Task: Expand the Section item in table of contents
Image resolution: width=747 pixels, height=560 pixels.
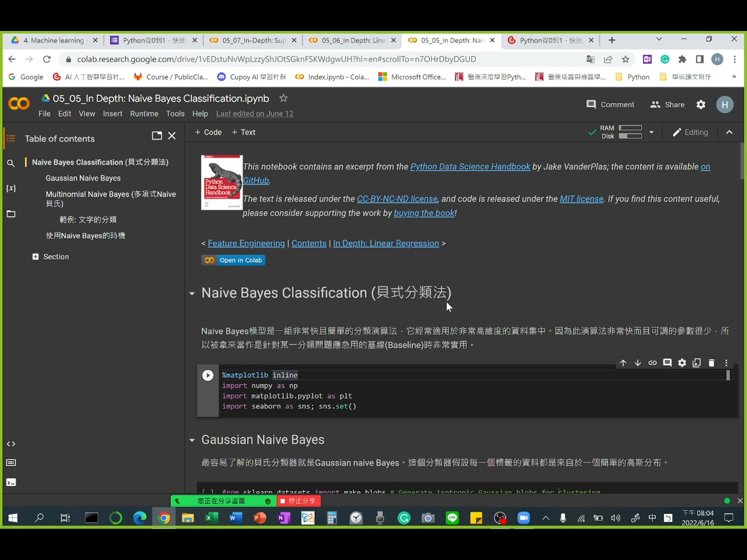Action: (x=36, y=257)
